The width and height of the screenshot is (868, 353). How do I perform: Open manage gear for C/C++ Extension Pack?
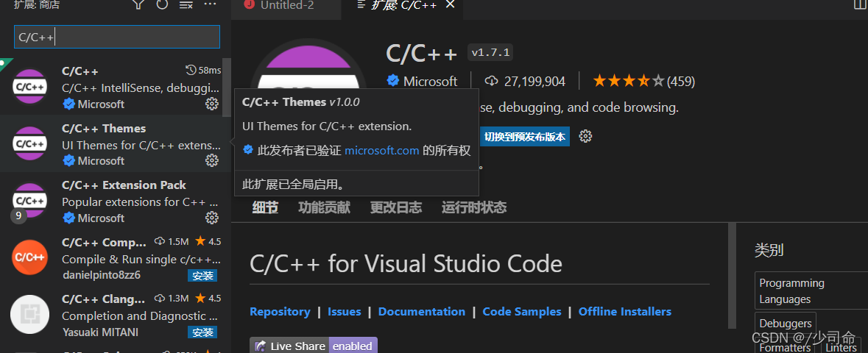[x=211, y=218]
